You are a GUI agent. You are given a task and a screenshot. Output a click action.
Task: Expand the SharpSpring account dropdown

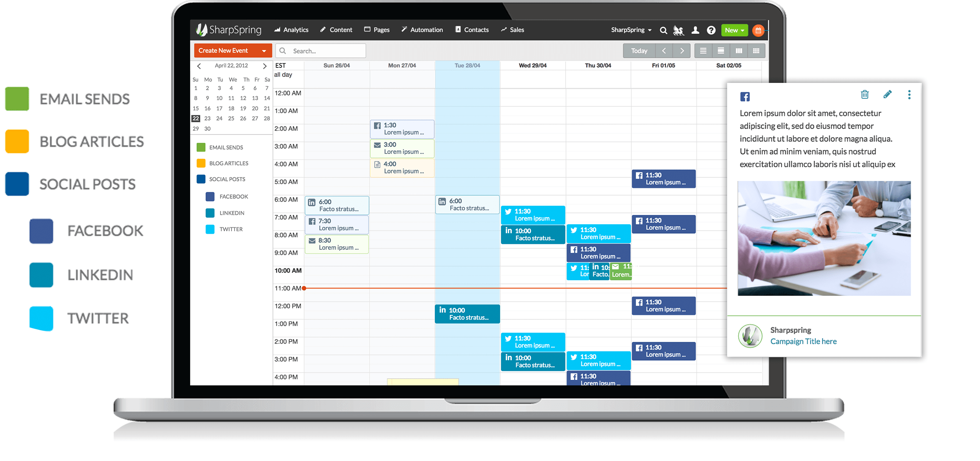click(631, 30)
